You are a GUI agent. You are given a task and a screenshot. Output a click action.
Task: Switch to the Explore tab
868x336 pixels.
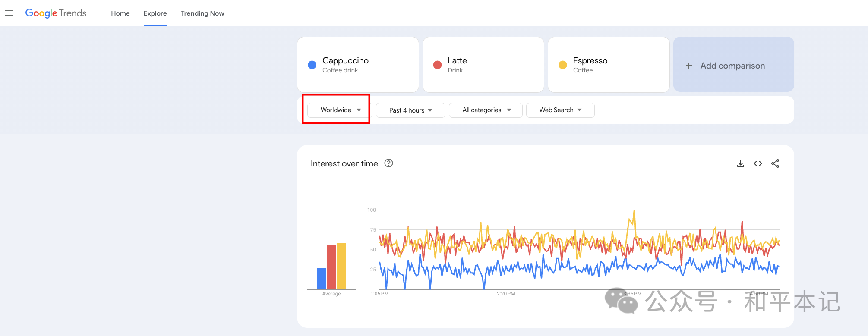coord(155,13)
